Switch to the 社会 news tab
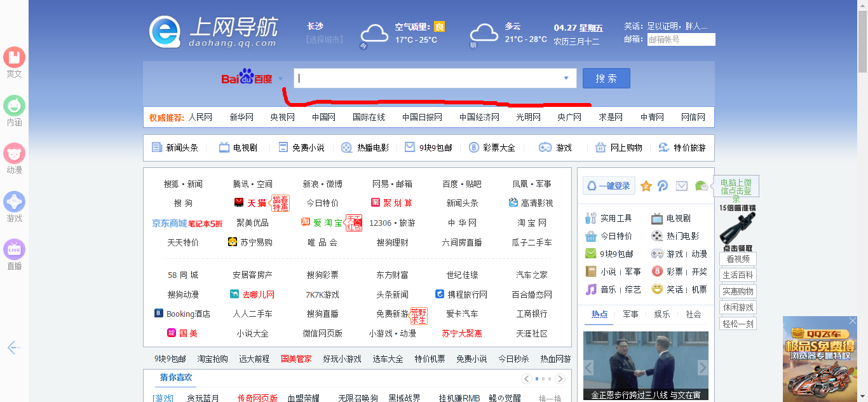The height and width of the screenshot is (402, 868). click(x=693, y=314)
